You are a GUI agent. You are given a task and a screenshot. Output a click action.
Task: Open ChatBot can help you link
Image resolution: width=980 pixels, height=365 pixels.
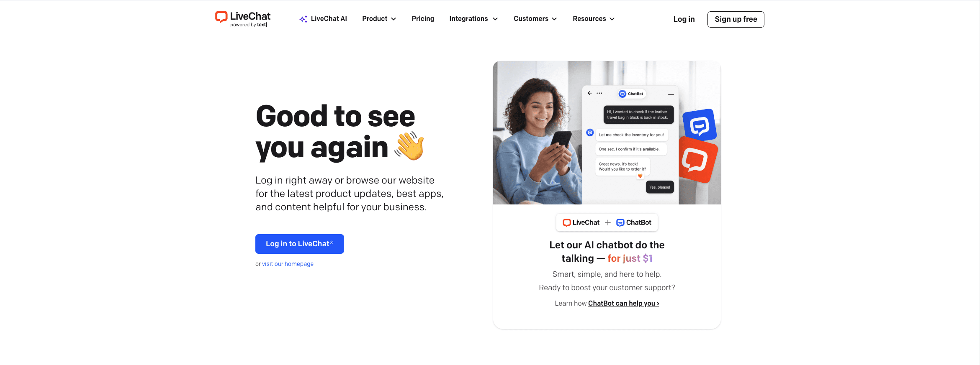(x=624, y=304)
